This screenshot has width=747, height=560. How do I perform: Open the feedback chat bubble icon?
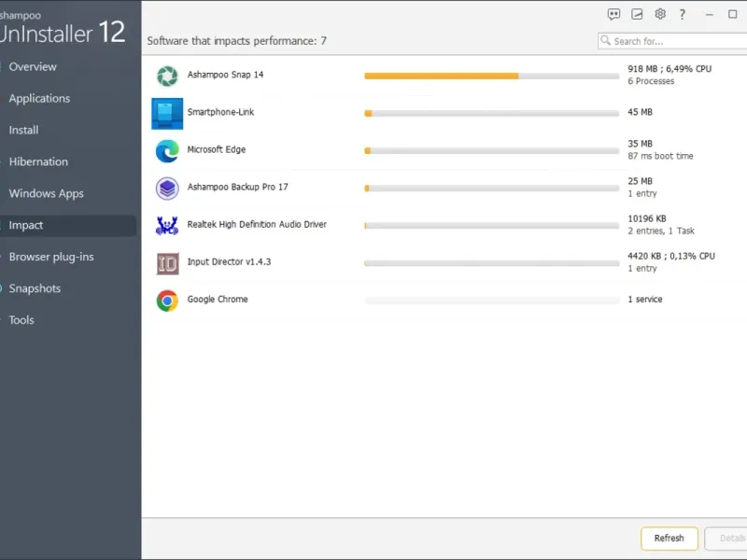click(x=613, y=14)
